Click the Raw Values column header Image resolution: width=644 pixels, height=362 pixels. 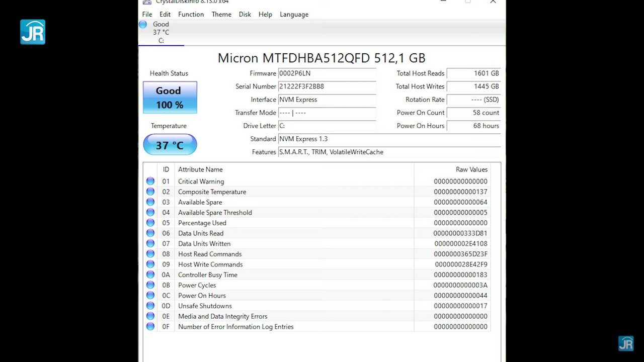471,169
